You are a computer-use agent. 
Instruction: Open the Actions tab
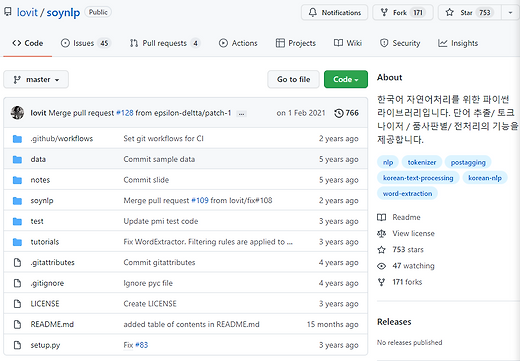(x=238, y=43)
